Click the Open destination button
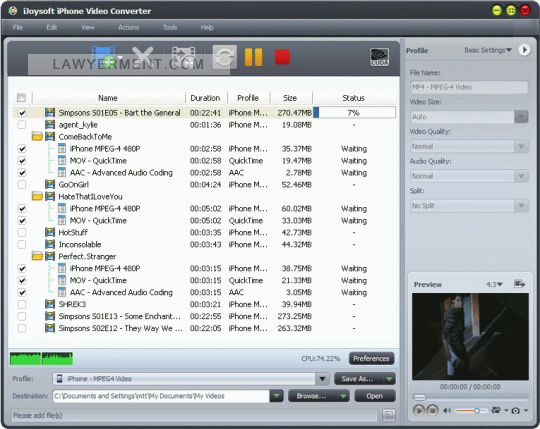This screenshot has height=429, width=540. [375, 396]
